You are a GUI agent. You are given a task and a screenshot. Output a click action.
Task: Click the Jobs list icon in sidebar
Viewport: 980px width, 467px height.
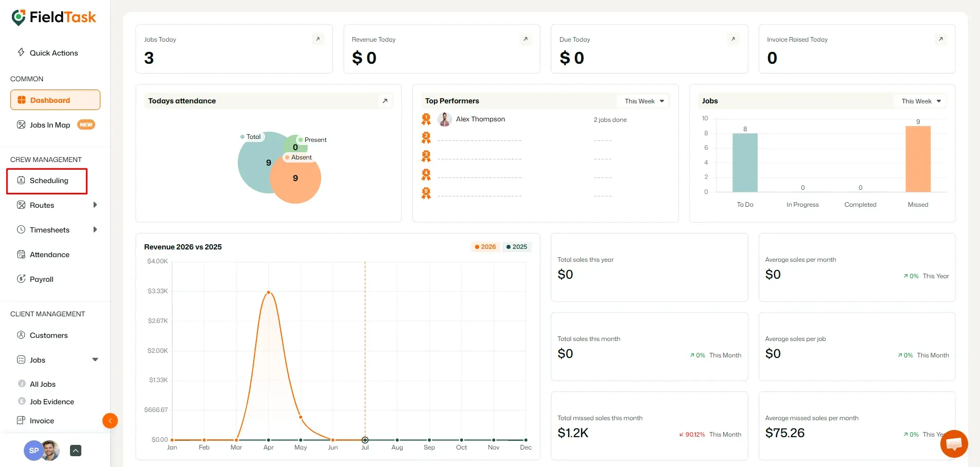point(21,360)
